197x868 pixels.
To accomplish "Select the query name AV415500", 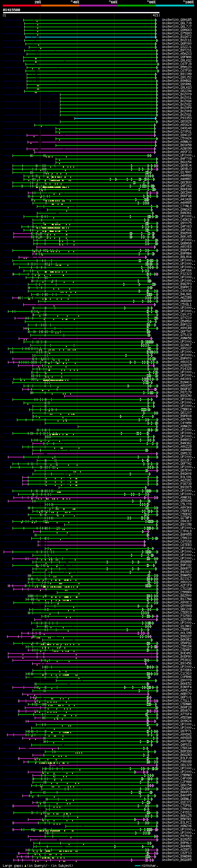I will point(11,10).
